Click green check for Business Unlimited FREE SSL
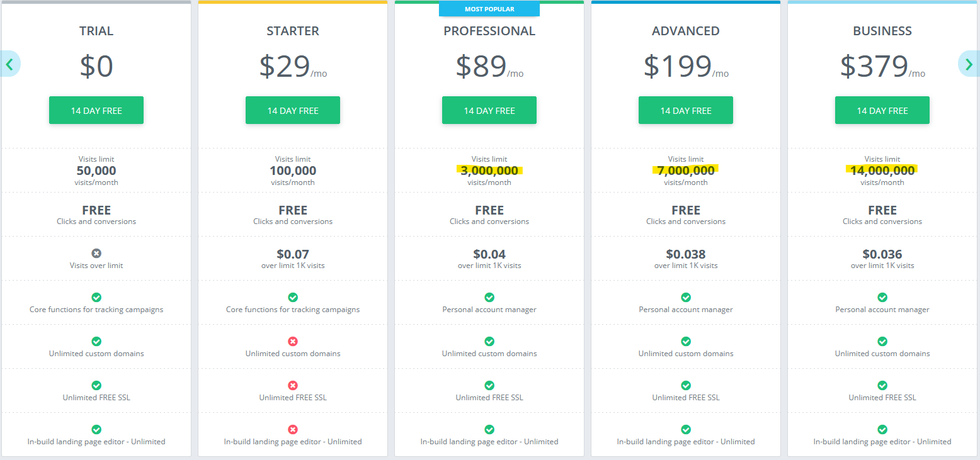This screenshot has height=460, width=980. pos(882,385)
